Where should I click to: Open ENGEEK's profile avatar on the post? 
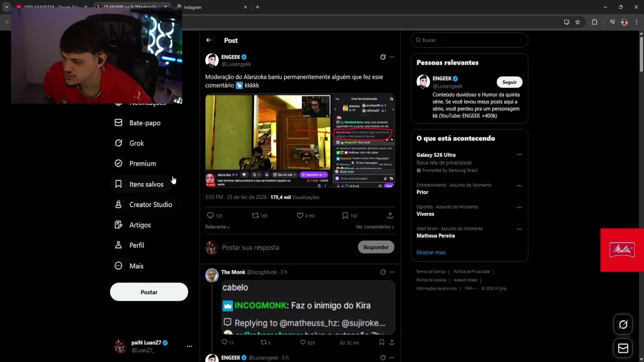212,60
